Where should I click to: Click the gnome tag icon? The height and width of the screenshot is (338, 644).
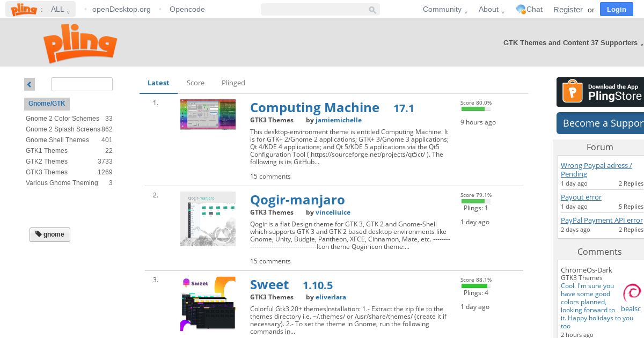[x=39, y=234]
